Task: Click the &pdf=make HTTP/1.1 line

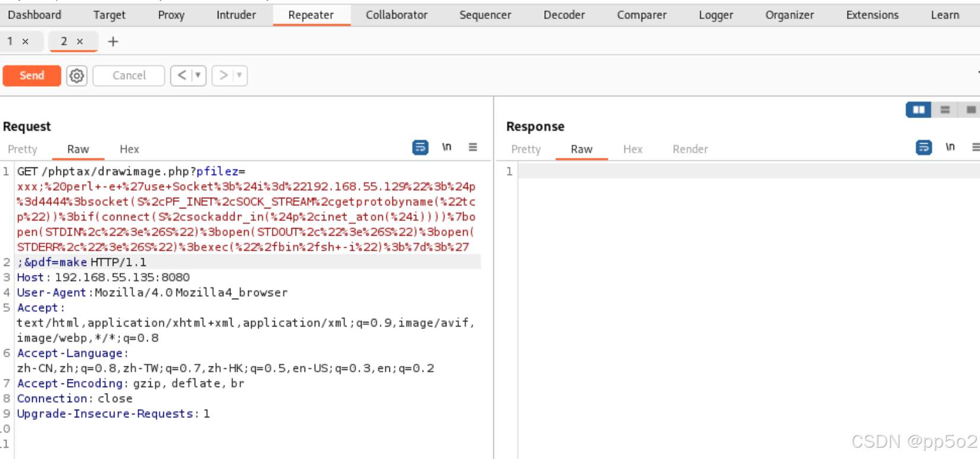Action: (82, 262)
